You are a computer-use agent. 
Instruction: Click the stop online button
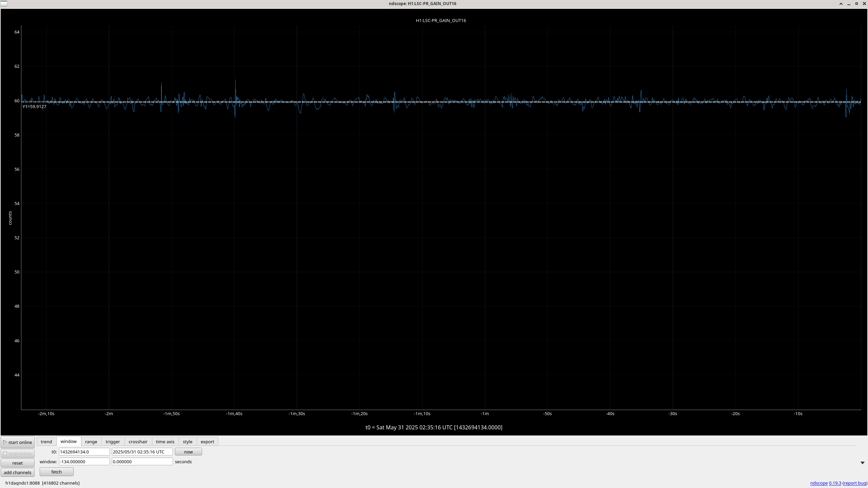18,453
